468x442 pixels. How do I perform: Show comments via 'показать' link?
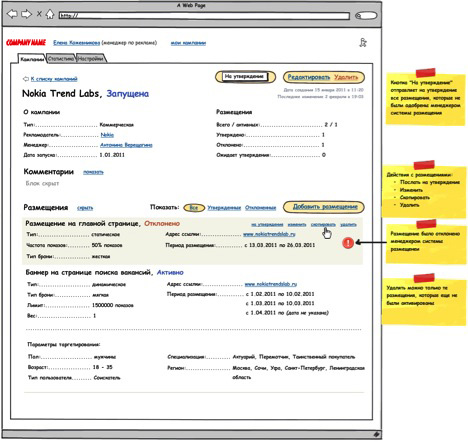coord(93,172)
